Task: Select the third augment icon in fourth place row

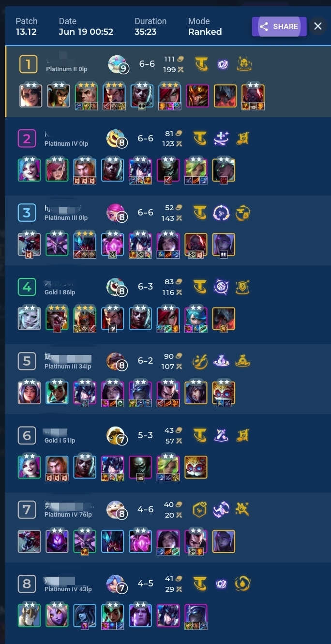Action: 243,287
